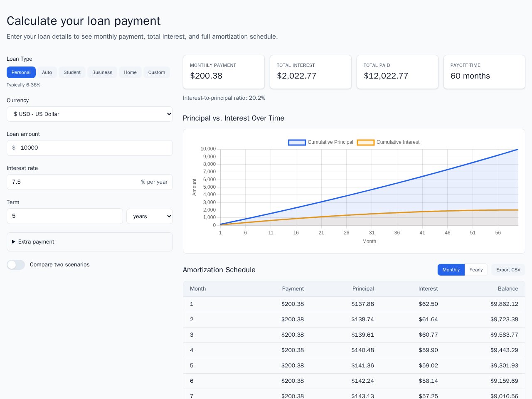Click interest $58.14 in month 6
Image resolution: width=532 pixels, height=399 pixels.
429,381
